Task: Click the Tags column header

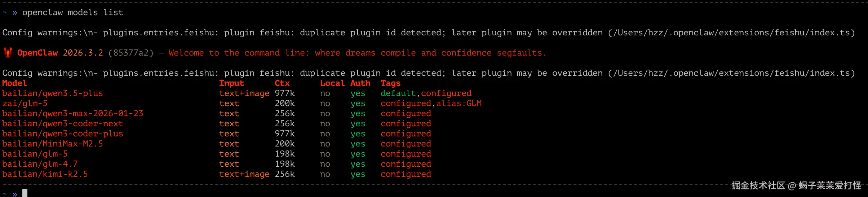Action: (x=390, y=83)
